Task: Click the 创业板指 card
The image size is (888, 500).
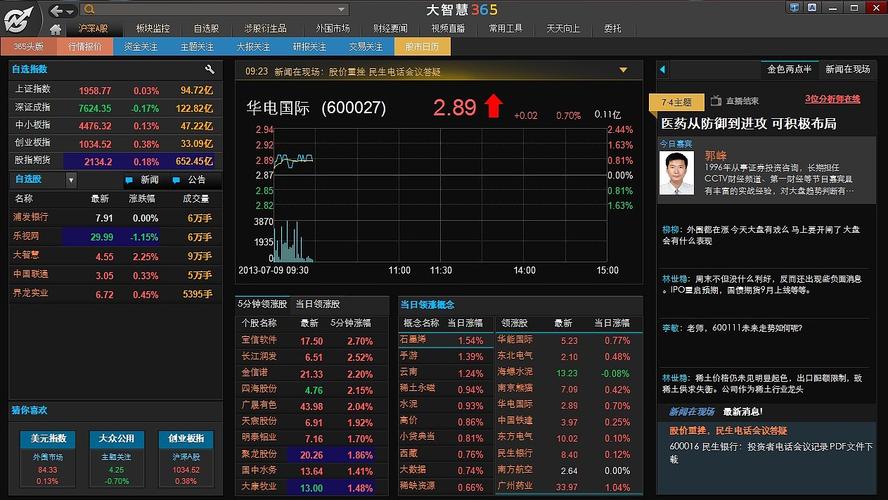Action: click(186, 459)
